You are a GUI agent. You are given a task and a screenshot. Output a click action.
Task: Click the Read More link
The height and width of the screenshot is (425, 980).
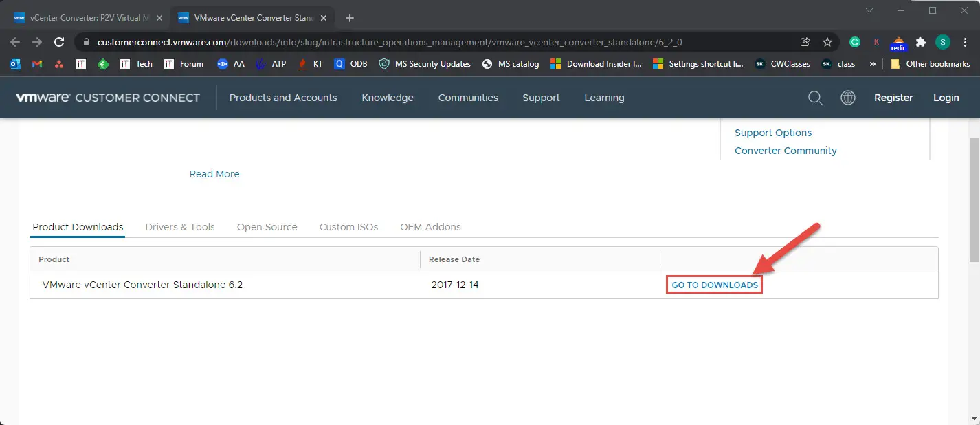click(x=214, y=174)
